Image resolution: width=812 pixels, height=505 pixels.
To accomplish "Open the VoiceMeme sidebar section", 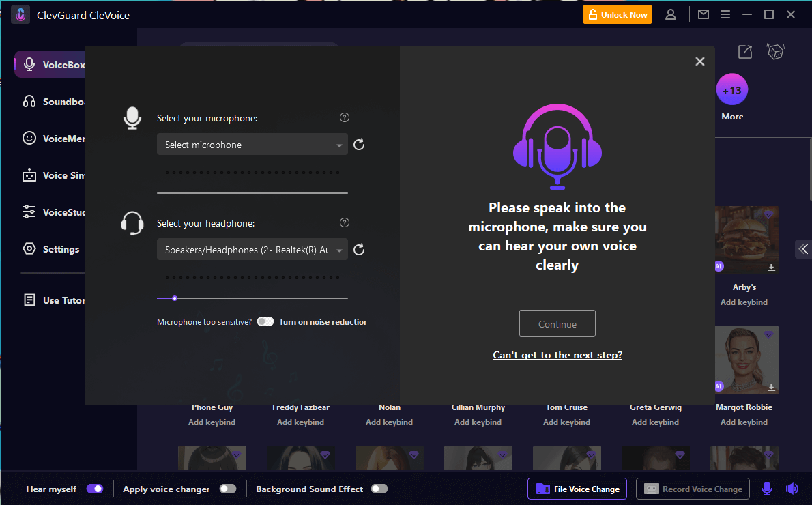I will 53,139.
